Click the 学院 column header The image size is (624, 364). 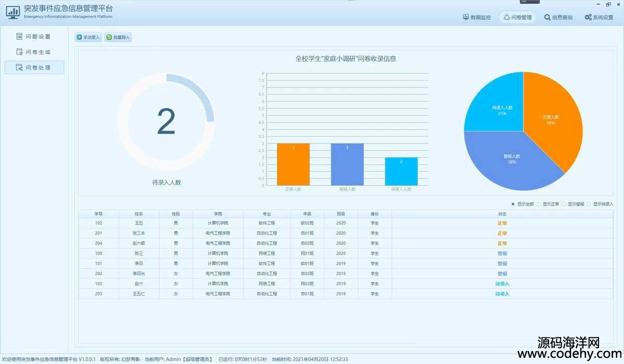(218, 214)
